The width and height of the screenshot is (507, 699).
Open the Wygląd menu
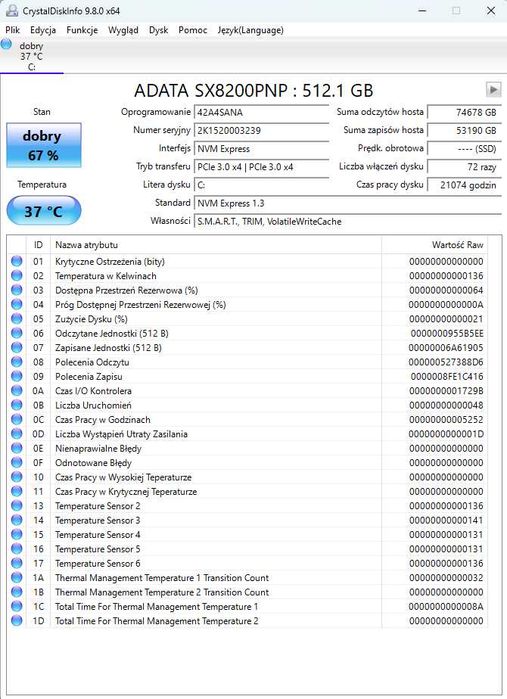pos(123,30)
